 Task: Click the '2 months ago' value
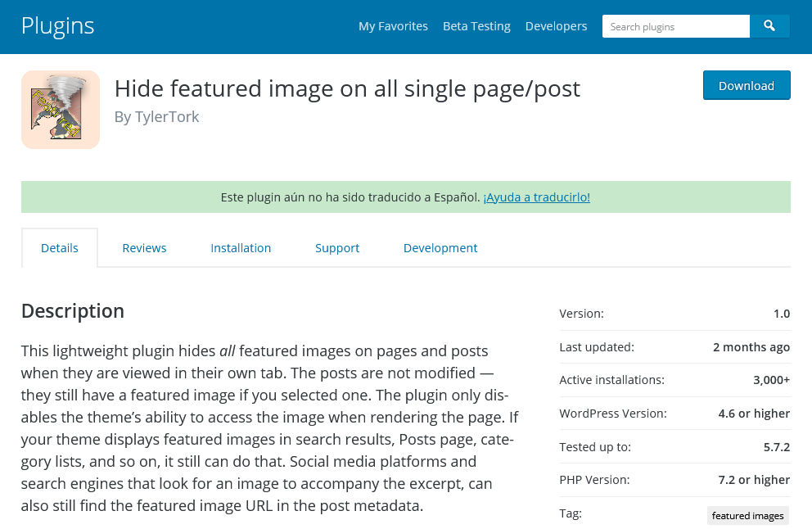tap(751, 347)
